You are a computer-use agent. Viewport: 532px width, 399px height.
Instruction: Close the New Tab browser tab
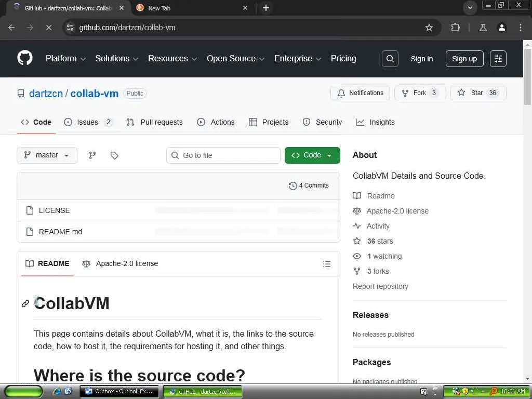pyautogui.click(x=245, y=8)
